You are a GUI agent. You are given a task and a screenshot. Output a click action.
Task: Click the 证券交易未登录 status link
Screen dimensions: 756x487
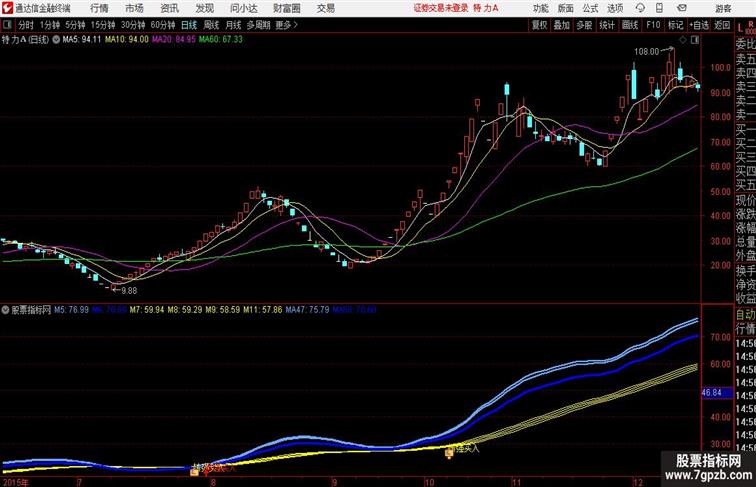[441, 8]
